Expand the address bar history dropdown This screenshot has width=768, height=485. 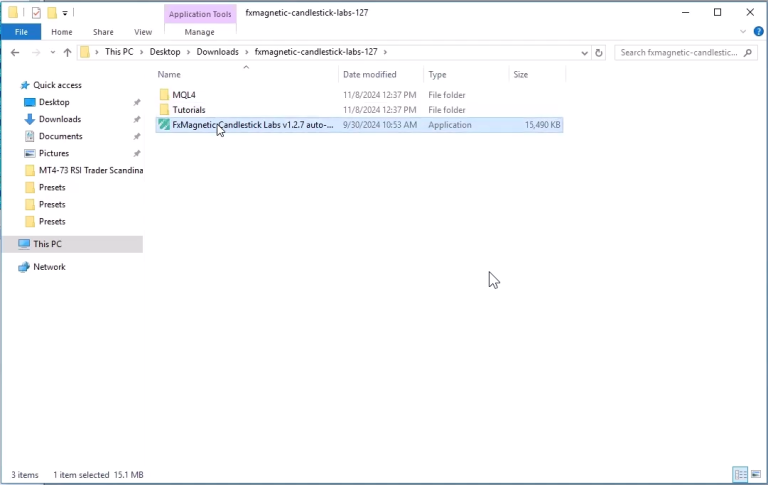[x=584, y=52]
